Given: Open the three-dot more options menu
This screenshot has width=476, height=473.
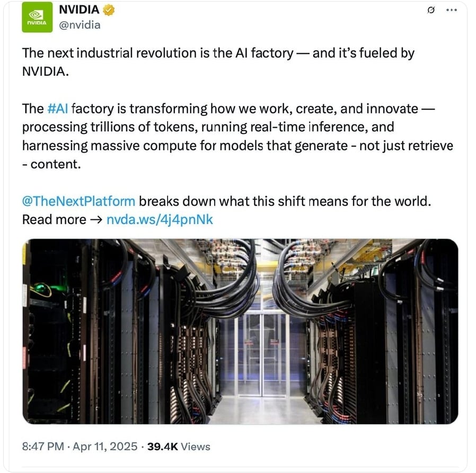Looking at the screenshot, I should point(451,10).
